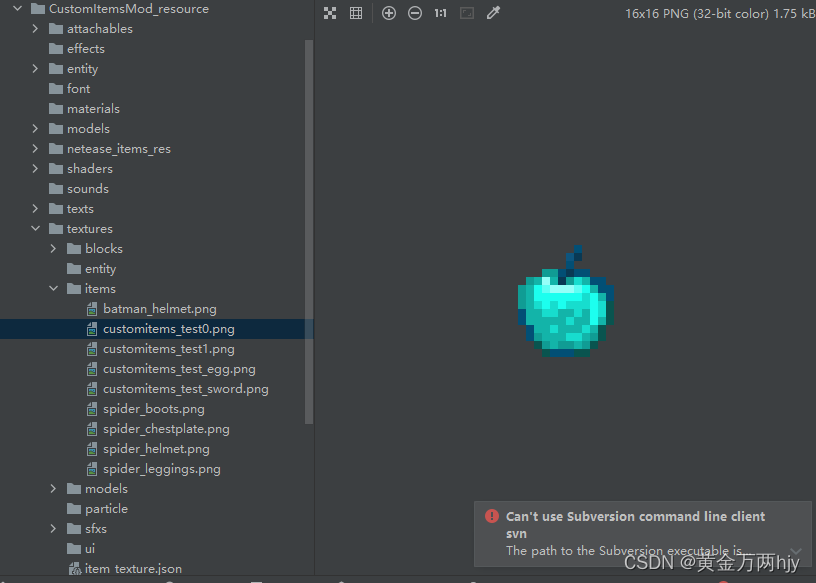Expand the netease_items_res folder

[x=35, y=149]
